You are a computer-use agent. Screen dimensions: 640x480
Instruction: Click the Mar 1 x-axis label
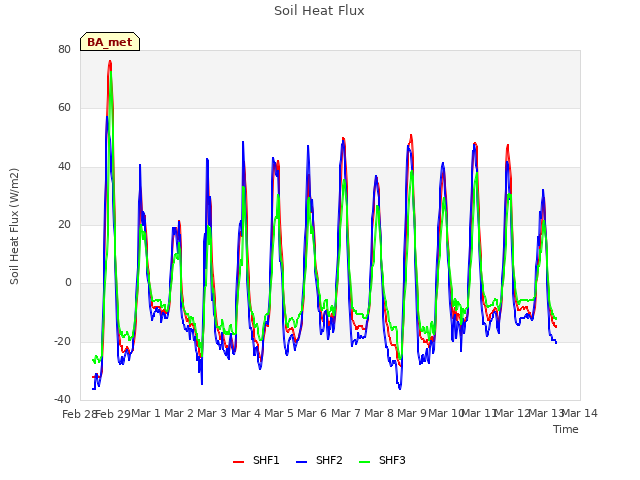pyautogui.click(x=146, y=413)
